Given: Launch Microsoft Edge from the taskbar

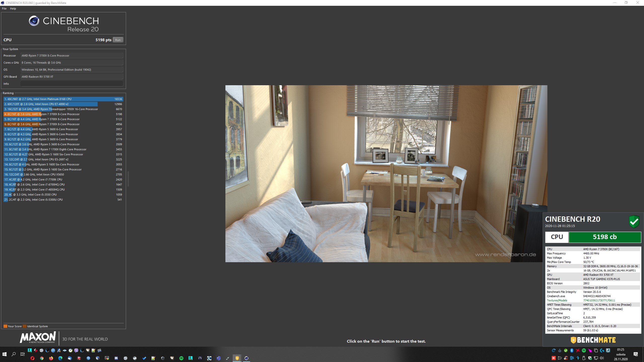Looking at the screenshot, I should [60, 358].
